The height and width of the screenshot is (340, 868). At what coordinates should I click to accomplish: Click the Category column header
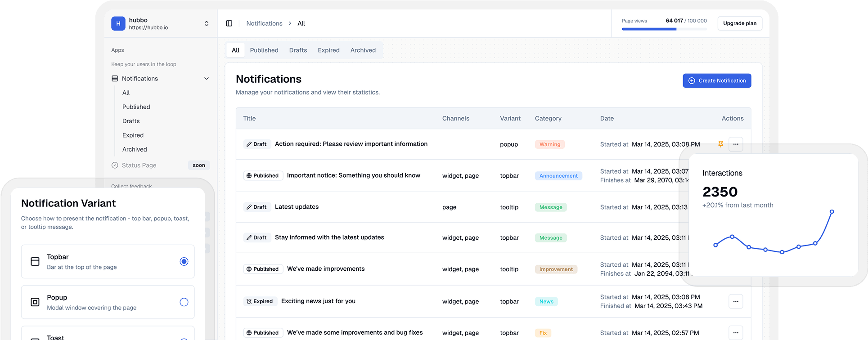click(x=548, y=118)
